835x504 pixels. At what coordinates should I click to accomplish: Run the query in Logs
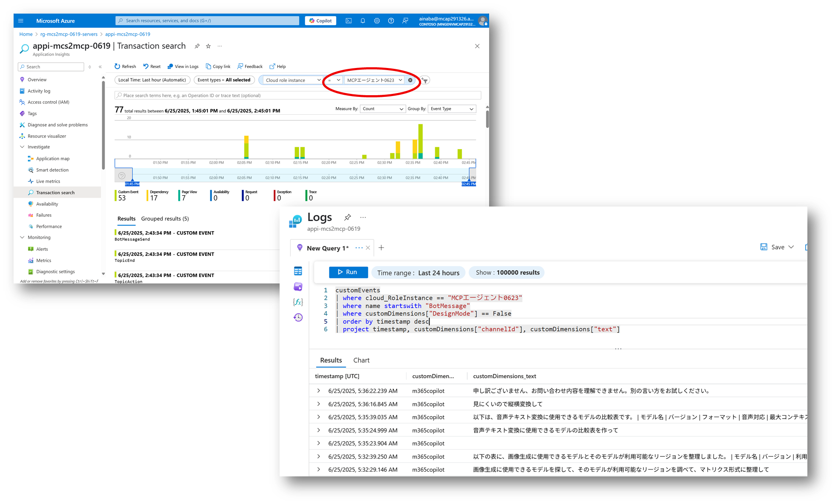click(348, 272)
